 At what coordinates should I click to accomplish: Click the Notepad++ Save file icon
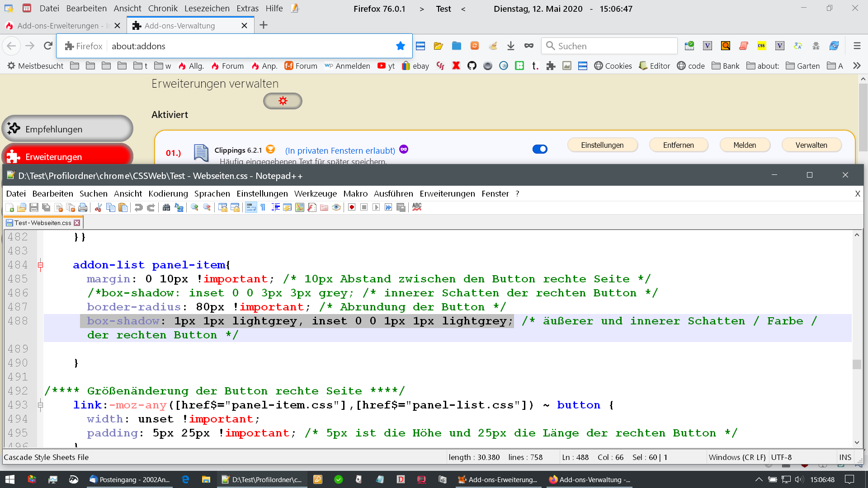coord(34,207)
